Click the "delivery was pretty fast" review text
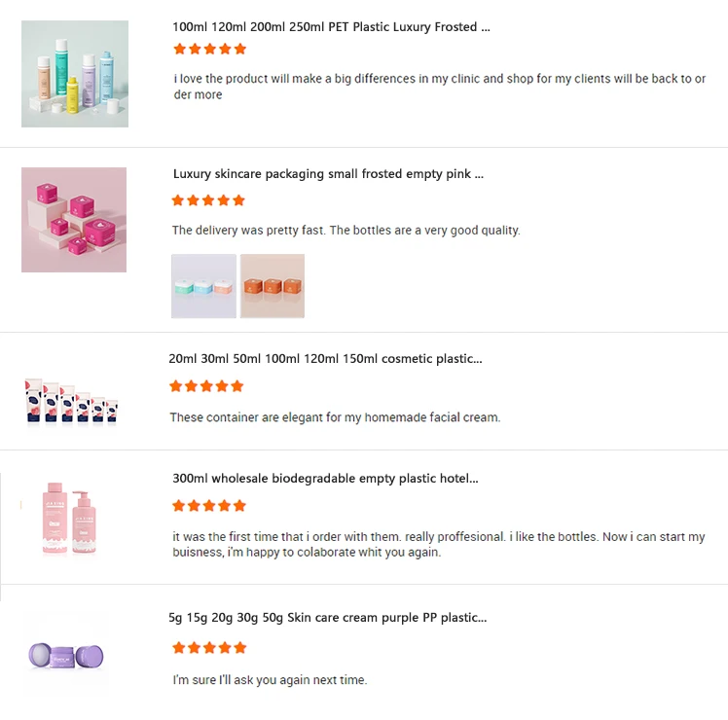 346,231
